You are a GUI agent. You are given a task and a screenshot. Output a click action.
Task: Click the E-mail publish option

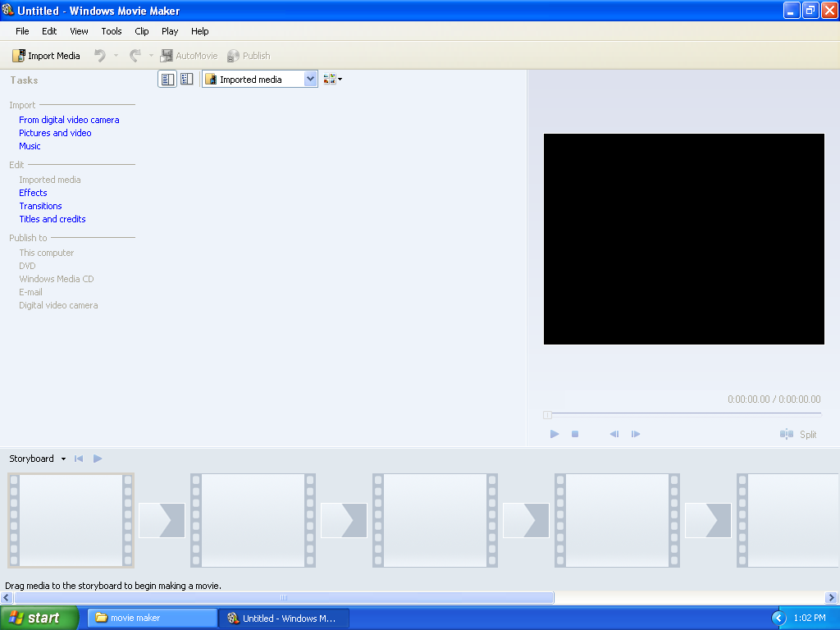(30, 293)
